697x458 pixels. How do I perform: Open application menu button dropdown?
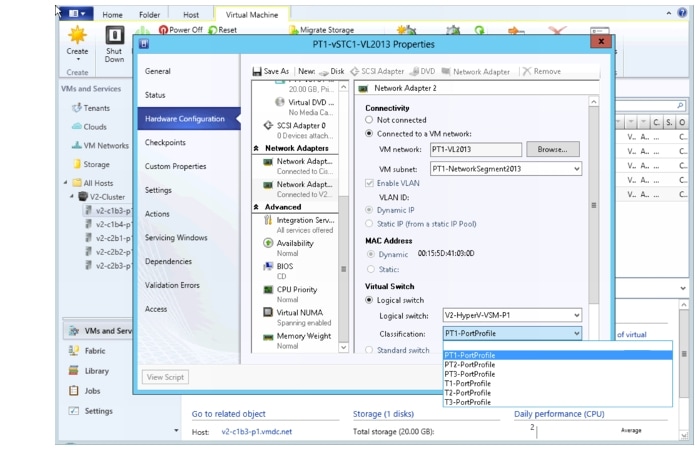pyautogui.click(x=76, y=14)
